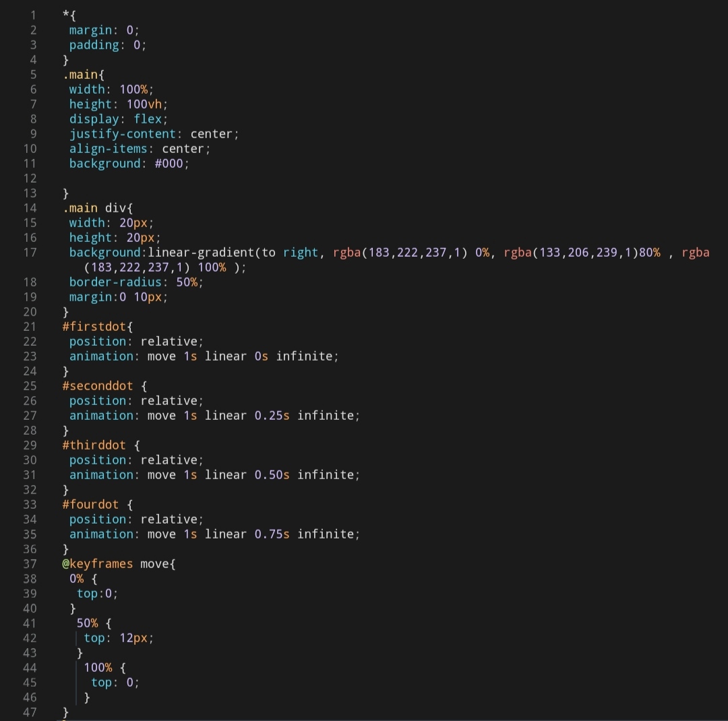Click line number 17 in the gutter
The width and height of the screenshot is (728, 721).
tap(30, 252)
